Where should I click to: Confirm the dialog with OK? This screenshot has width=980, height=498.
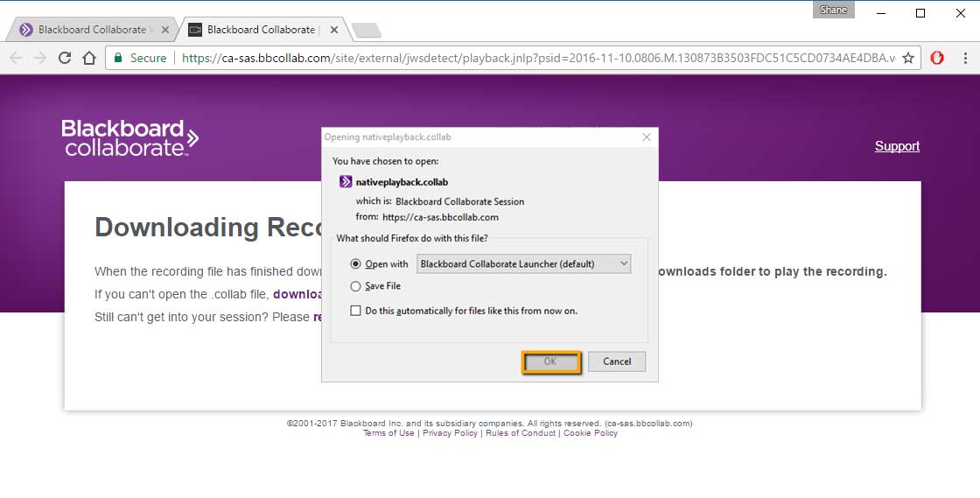(x=550, y=361)
